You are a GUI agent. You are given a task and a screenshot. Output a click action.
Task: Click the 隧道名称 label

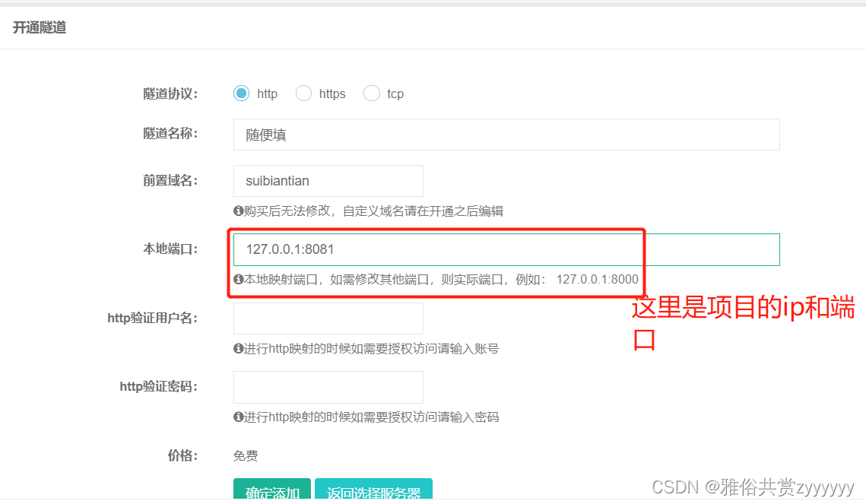[170, 134]
